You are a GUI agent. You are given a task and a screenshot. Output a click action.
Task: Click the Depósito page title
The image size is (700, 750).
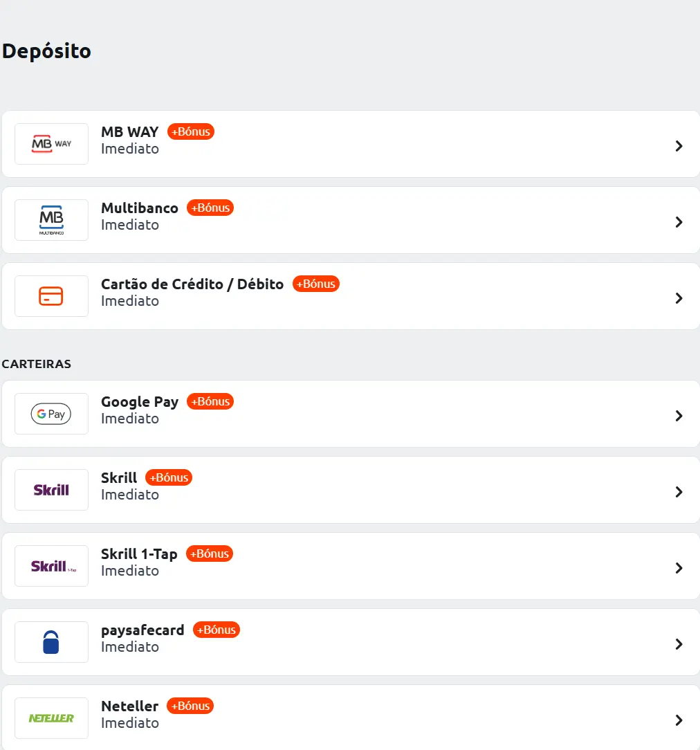(x=47, y=51)
